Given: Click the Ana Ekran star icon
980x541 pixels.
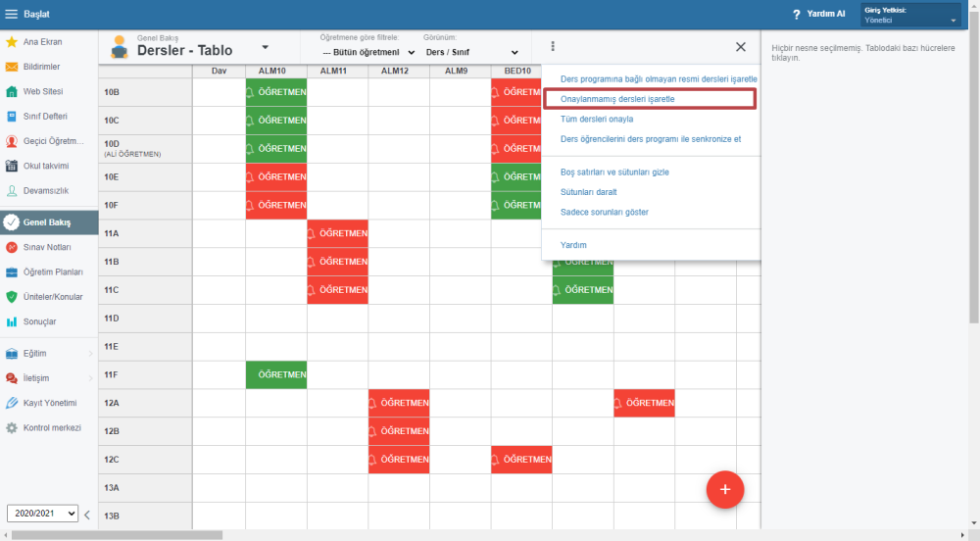Looking at the screenshot, I should (11, 42).
